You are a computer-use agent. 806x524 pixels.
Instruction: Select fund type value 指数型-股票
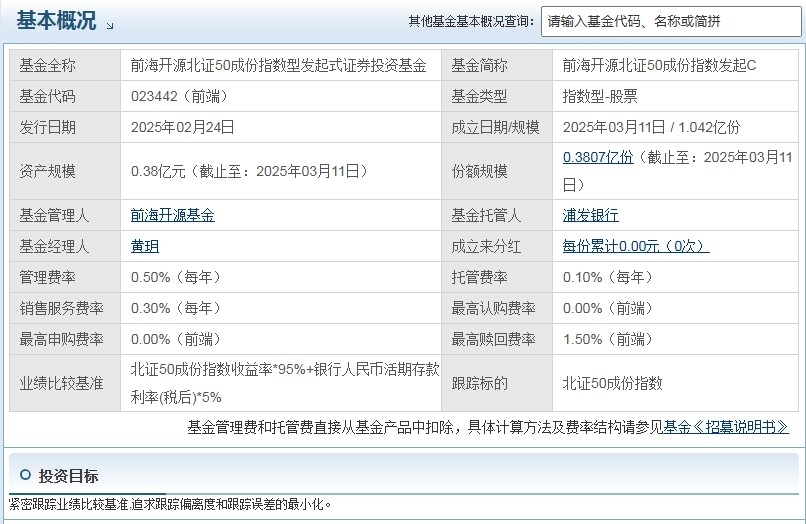tap(600, 96)
